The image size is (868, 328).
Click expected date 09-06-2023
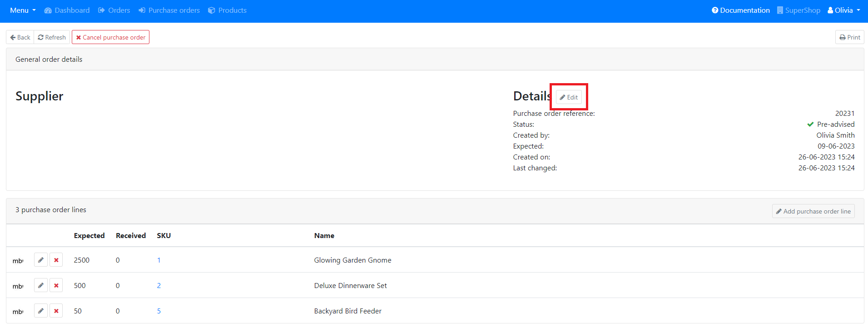(836, 146)
